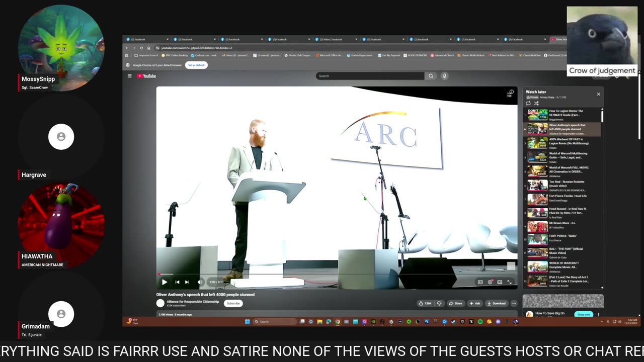Open the Windows Start menu
Viewport: 644px width, 362px height.
coord(248,322)
